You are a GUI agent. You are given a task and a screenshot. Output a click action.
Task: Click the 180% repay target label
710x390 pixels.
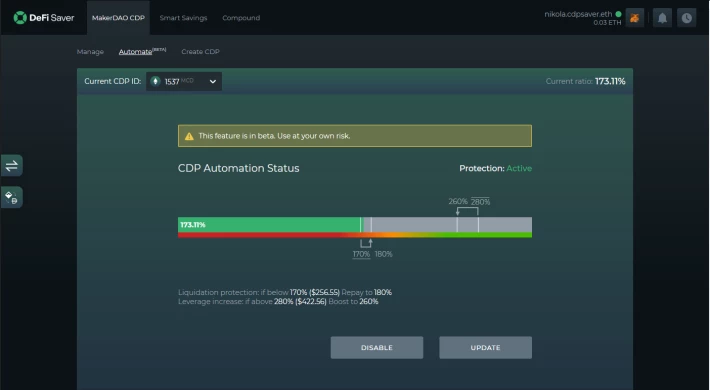click(x=384, y=254)
